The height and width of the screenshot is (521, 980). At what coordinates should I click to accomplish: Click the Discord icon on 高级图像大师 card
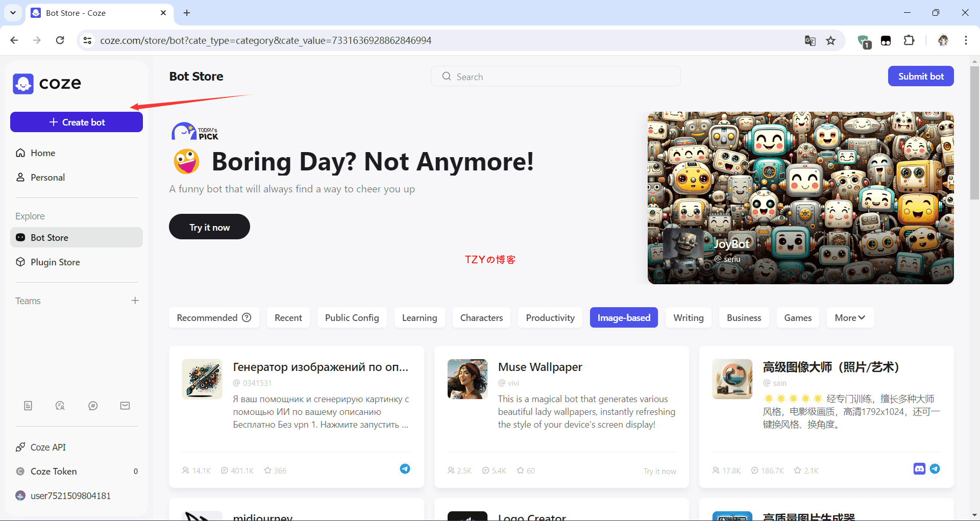tap(919, 469)
